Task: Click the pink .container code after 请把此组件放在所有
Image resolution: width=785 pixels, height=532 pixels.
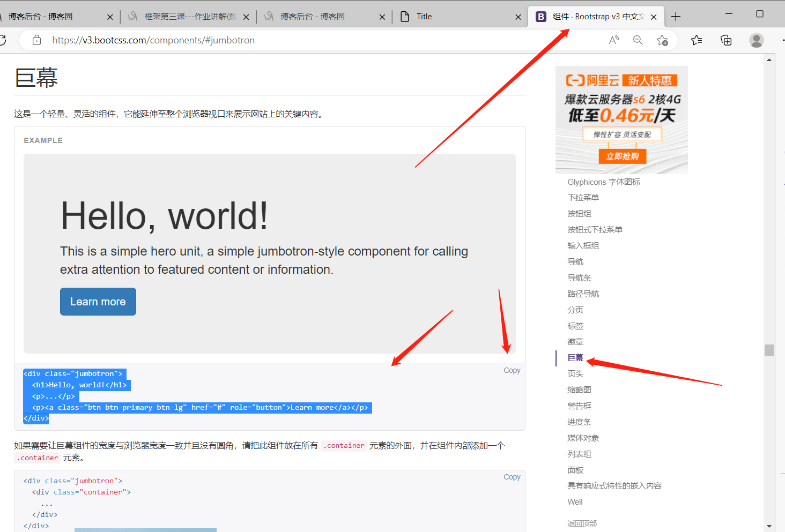Action: (x=344, y=446)
